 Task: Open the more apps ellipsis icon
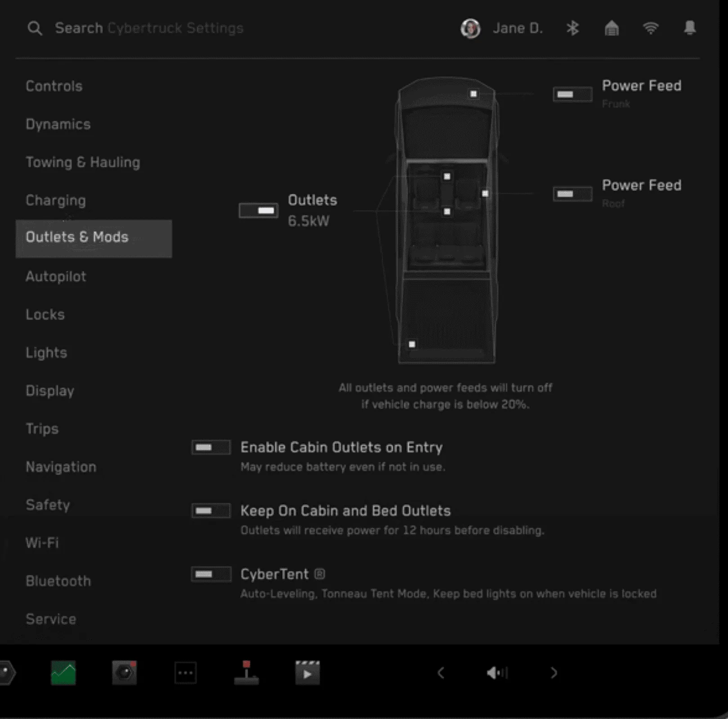point(185,673)
